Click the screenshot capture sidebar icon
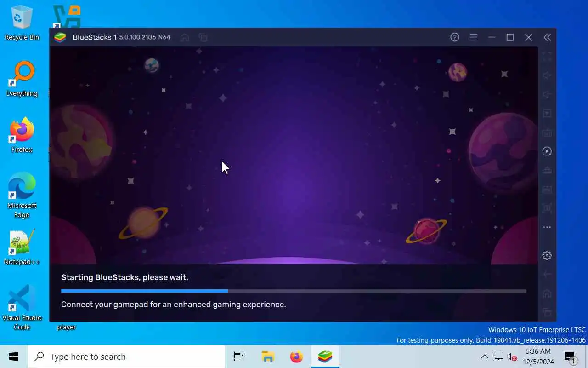Viewport: 588px width, 368px height. (547, 208)
